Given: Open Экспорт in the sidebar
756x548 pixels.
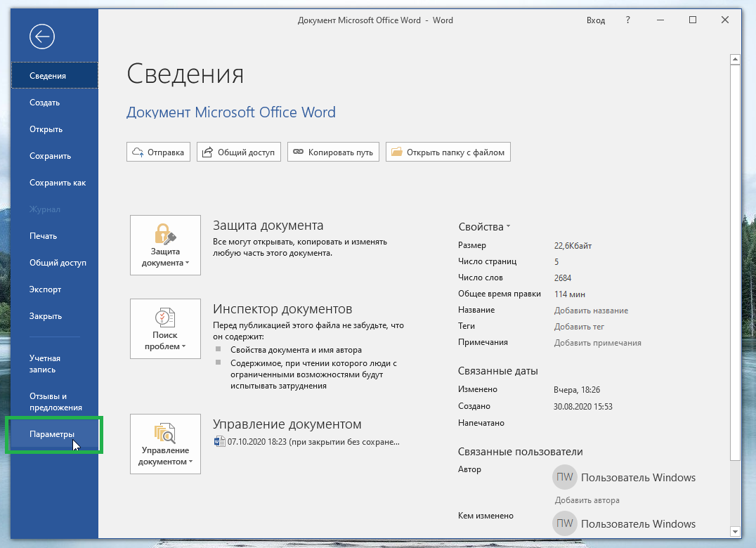Looking at the screenshot, I should coord(55,289).
